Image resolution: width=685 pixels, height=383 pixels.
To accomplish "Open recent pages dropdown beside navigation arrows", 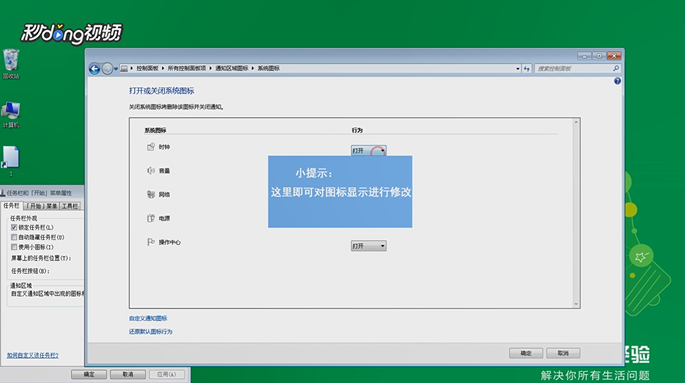I will point(116,69).
